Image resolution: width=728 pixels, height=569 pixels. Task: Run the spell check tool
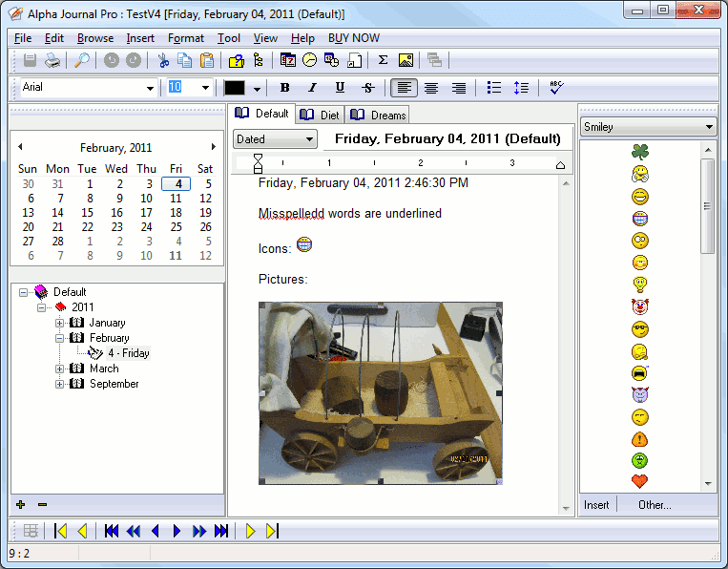point(556,88)
